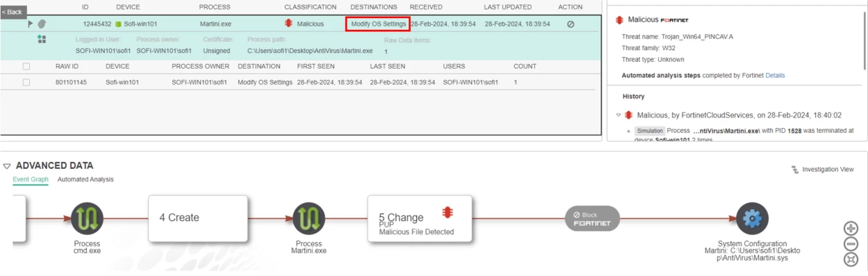
Task: Open Investigation View
Action: pos(828,170)
